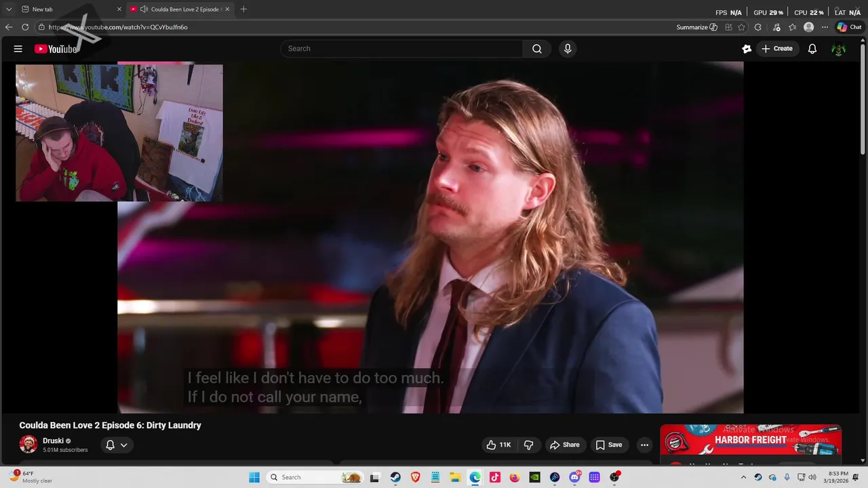Open a new browser tab with plus
Image resolution: width=868 pixels, height=488 pixels.
(243, 9)
